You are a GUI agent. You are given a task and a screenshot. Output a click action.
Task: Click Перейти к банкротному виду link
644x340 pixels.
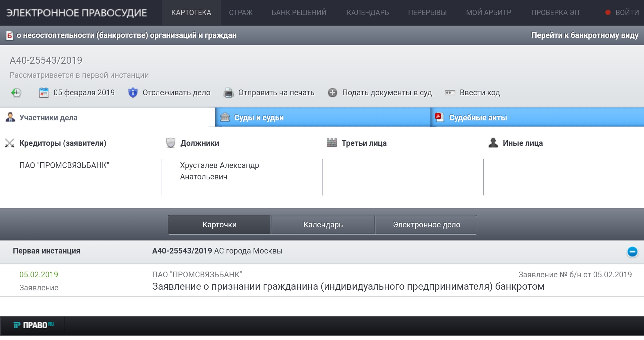(x=585, y=35)
